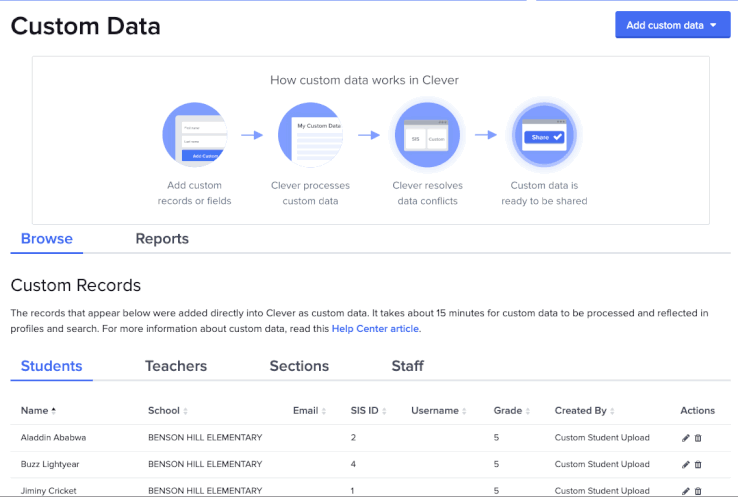Sort records by SIS ID column
This screenshot has height=497, width=738.
point(368,411)
